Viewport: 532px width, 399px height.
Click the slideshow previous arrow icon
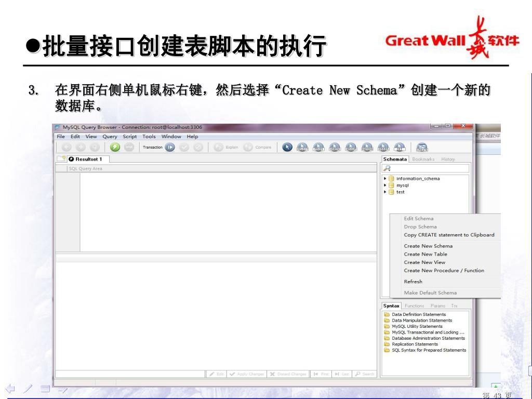coord(10,388)
